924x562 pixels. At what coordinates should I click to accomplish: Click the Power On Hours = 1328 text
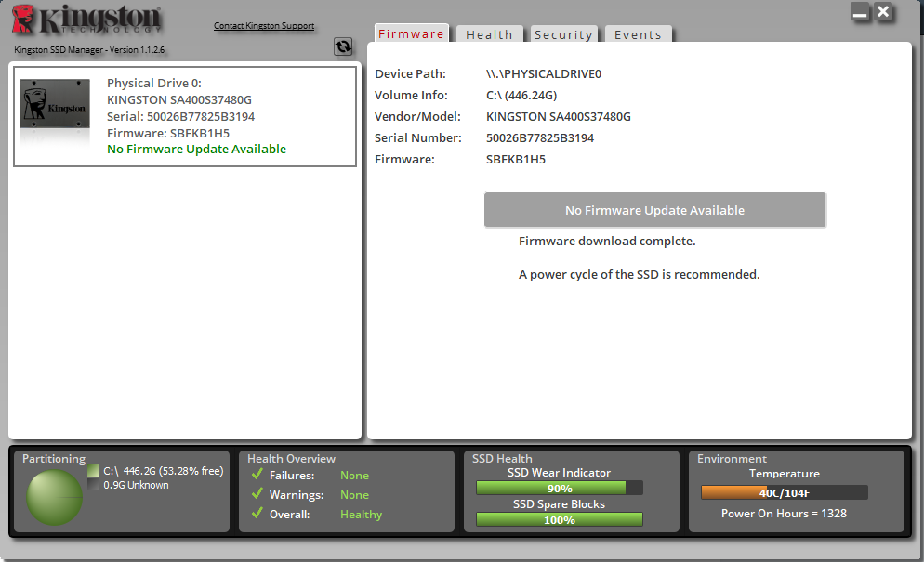coord(784,513)
